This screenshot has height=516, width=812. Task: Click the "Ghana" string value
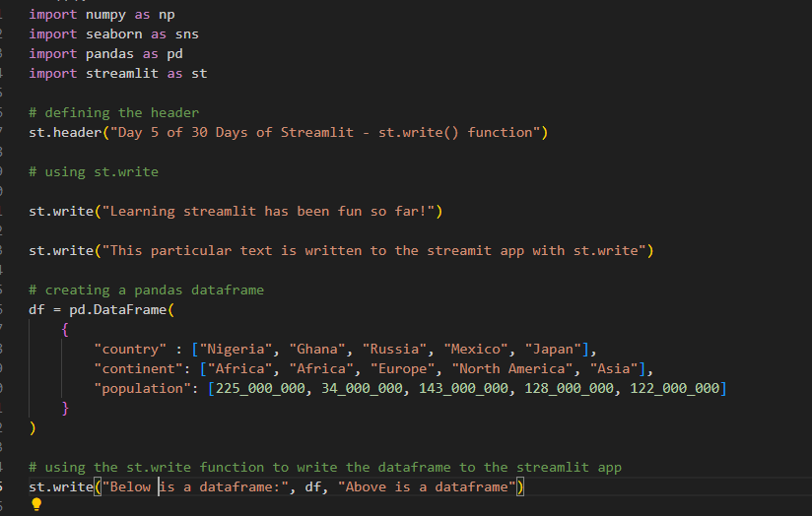(317, 349)
